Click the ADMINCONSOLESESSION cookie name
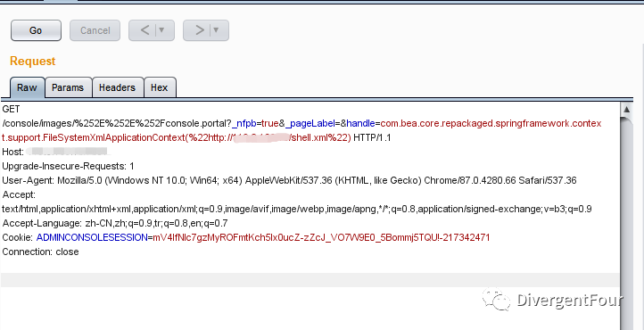 (92, 237)
